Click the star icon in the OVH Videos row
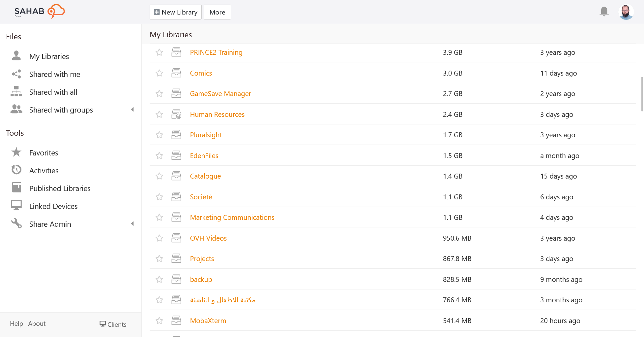Image resolution: width=644 pixels, height=337 pixels. point(159,238)
